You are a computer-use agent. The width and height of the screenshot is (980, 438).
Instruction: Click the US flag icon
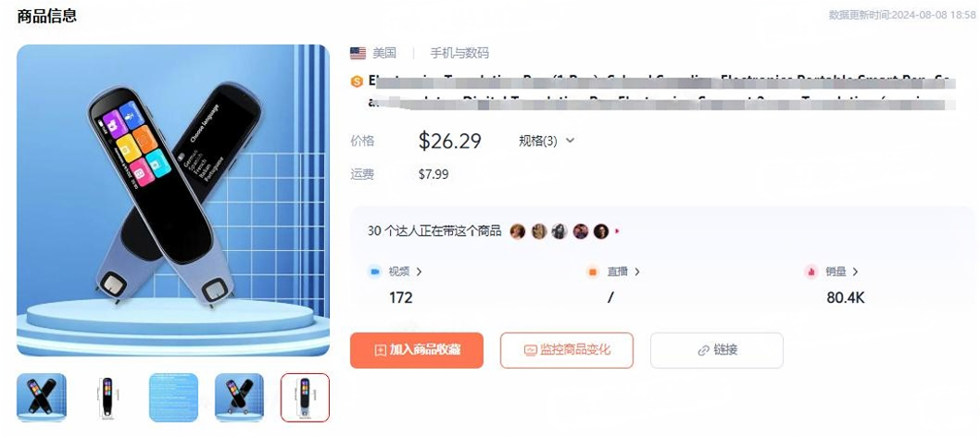(x=358, y=54)
